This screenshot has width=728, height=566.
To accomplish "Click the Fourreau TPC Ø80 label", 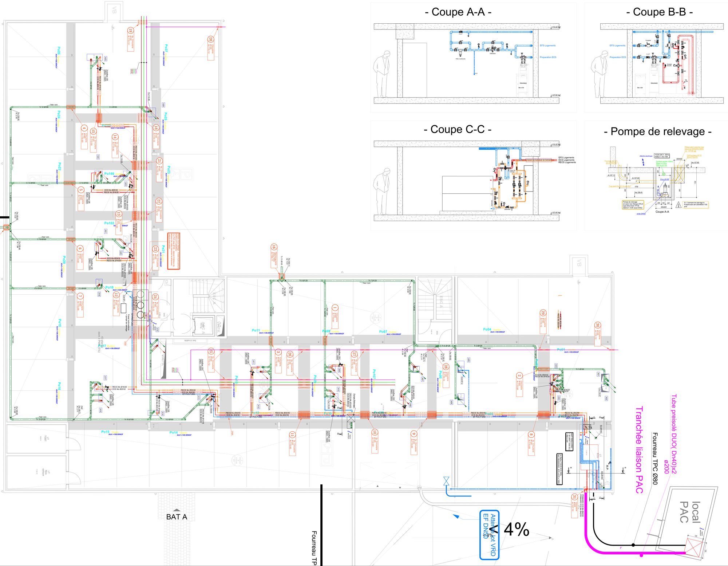I will tap(655, 458).
